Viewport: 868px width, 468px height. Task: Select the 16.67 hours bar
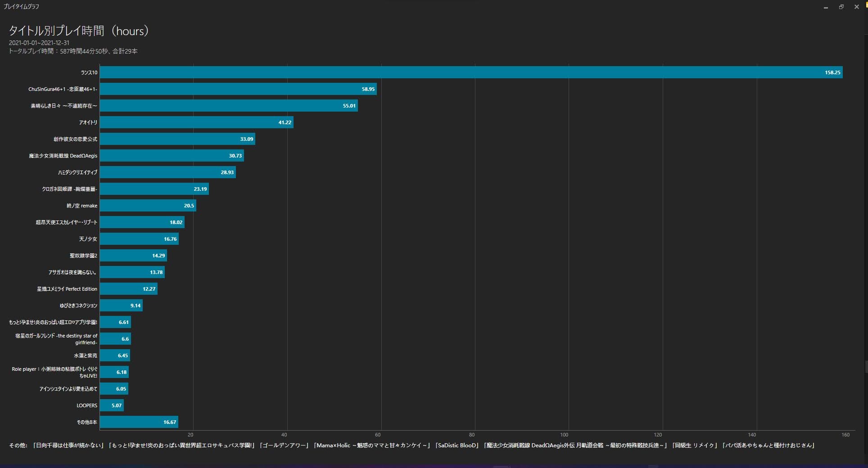139,422
